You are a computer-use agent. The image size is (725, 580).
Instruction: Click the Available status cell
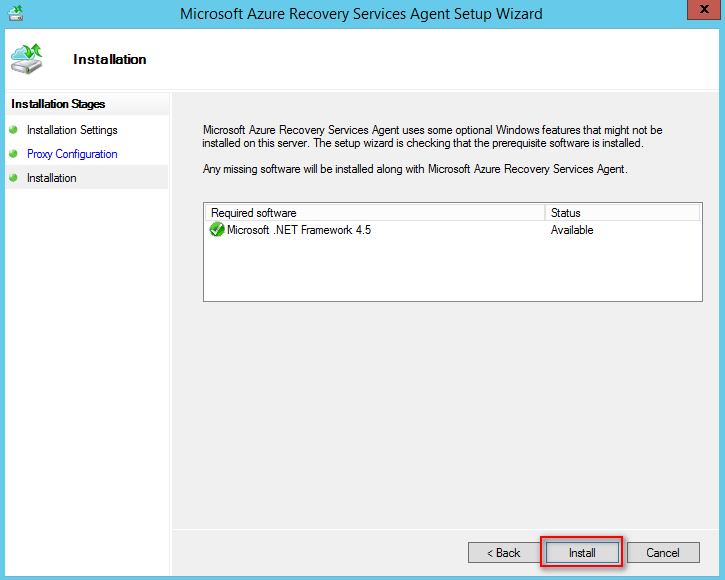(572, 230)
